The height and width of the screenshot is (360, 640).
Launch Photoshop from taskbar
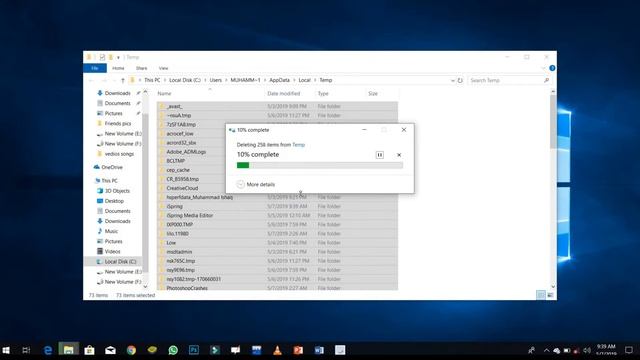tap(194, 350)
